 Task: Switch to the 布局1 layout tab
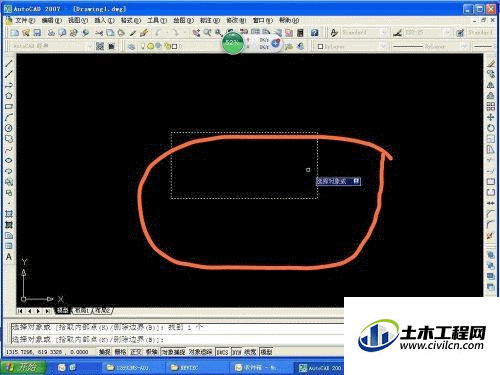coord(82,310)
